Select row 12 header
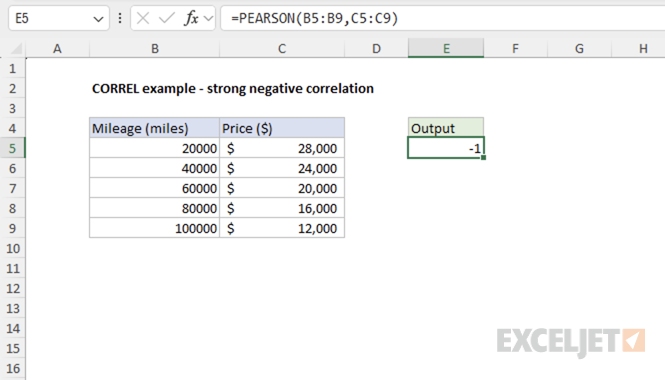This screenshot has height=380, width=665. point(12,288)
